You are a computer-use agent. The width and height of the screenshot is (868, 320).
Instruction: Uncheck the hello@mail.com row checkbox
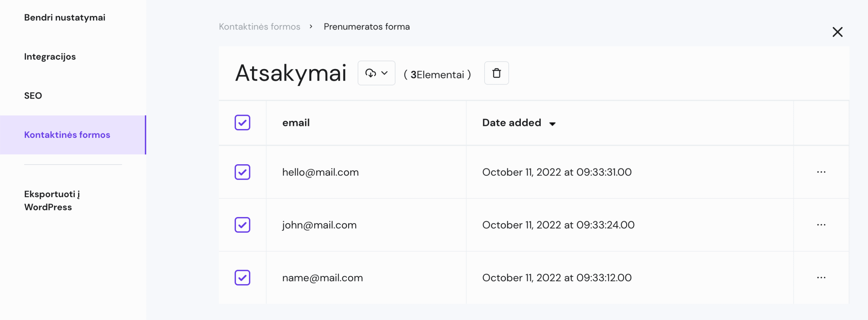click(x=242, y=172)
